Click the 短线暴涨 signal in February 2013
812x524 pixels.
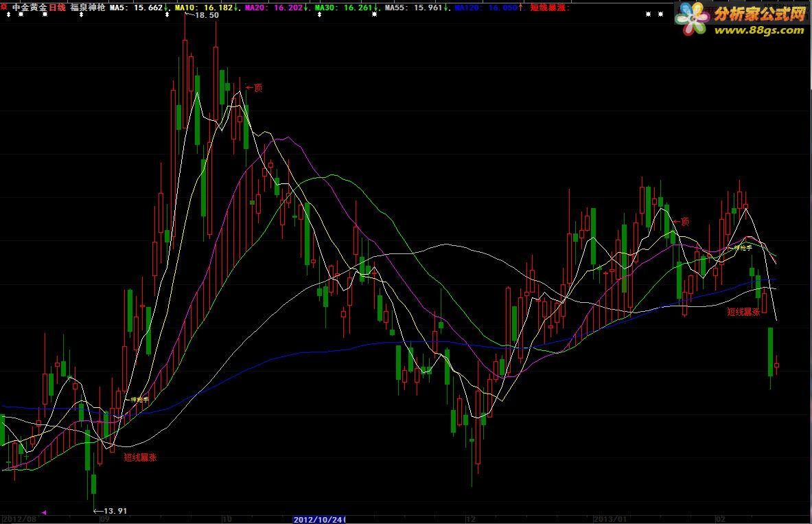743,312
